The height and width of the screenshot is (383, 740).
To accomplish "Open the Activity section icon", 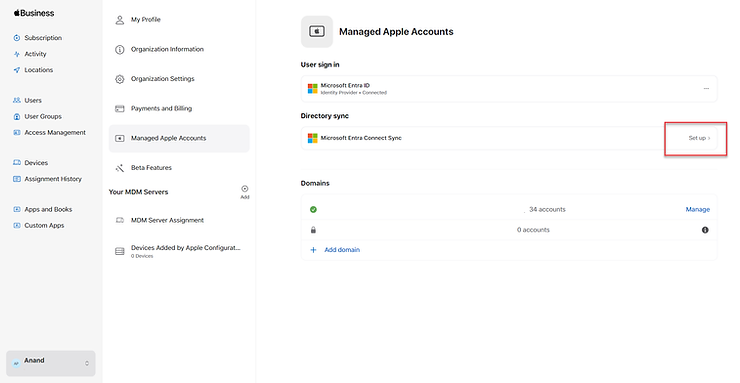I will (17, 54).
